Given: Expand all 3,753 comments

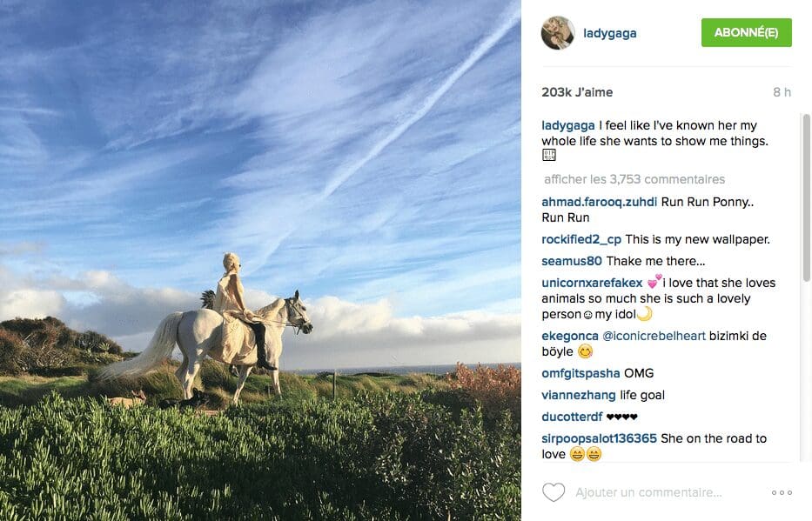Looking at the screenshot, I should pyautogui.click(x=634, y=179).
